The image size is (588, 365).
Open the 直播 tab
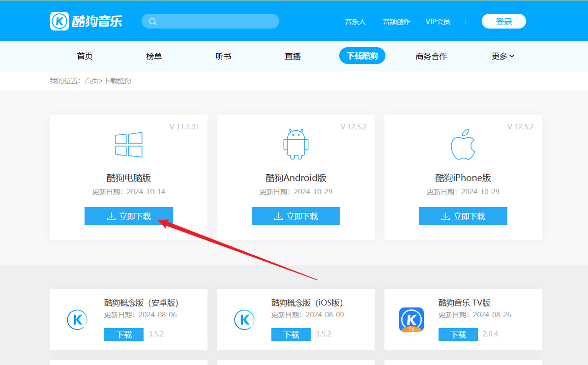point(293,56)
